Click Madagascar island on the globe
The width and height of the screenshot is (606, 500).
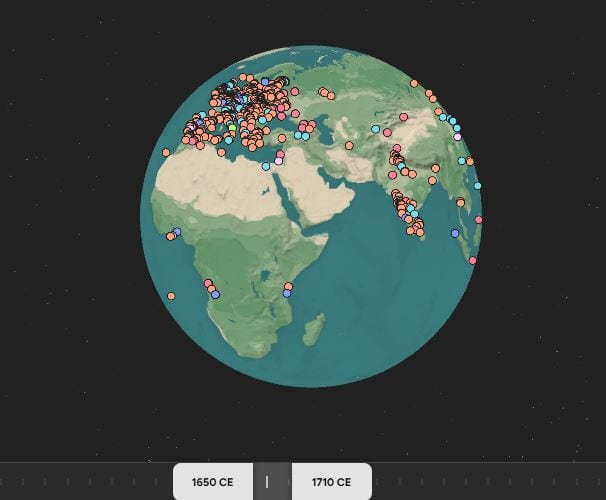point(313,327)
